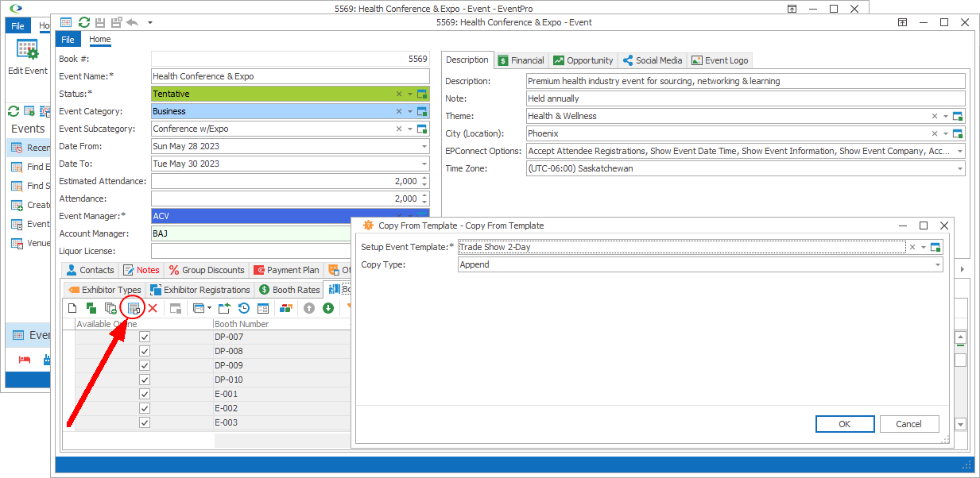Clear the Tentative status value
The height and width of the screenshot is (478, 980).
pos(399,94)
